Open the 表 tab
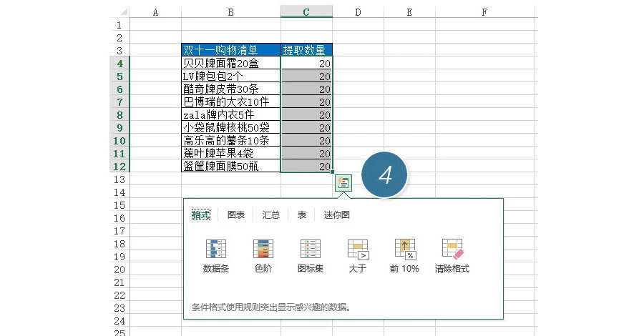644x336 pixels. coord(302,214)
